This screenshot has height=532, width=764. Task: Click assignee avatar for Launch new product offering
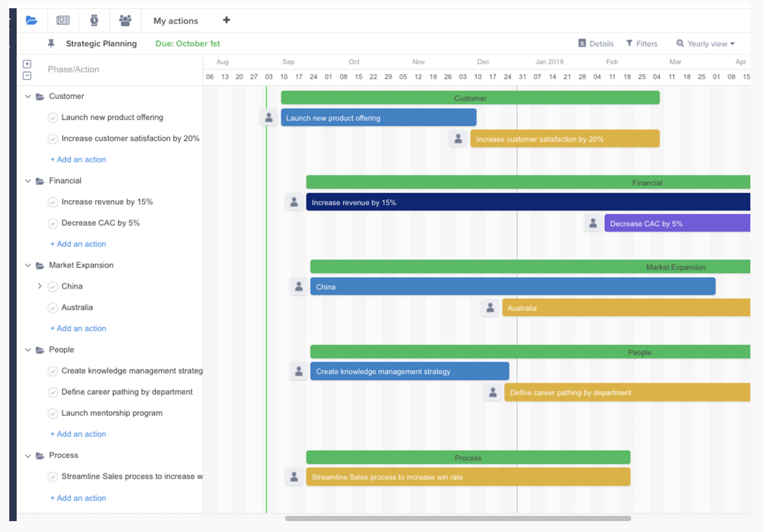click(269, 117)
